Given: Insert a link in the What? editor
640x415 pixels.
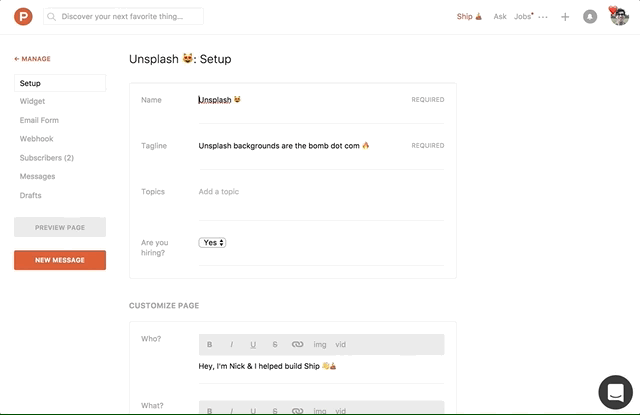Looking at the screenshot, I should tap(297, 411).
